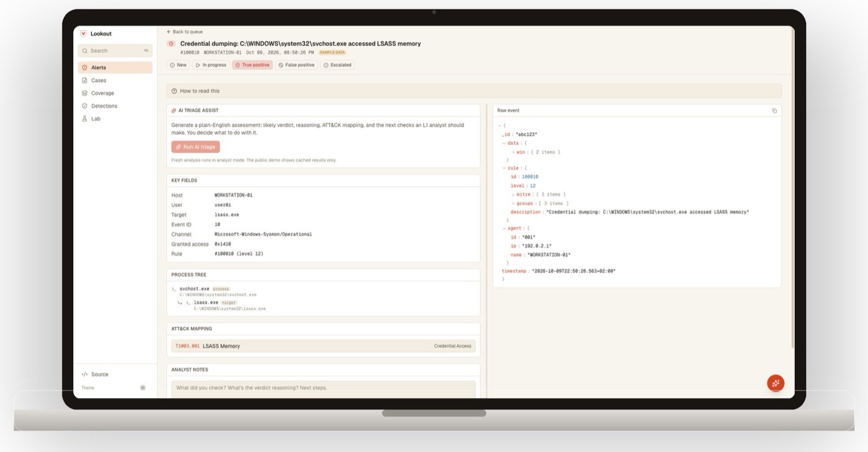Click the Credential Access tactic label
The image size is (868, 452).
point(453,346)
